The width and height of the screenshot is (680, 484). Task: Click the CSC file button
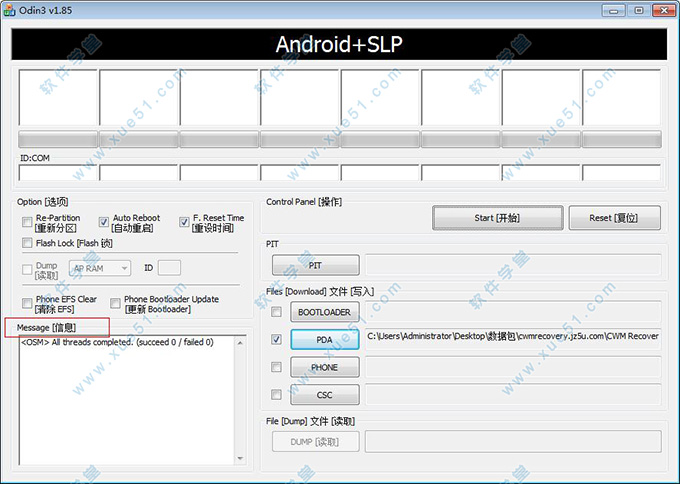click(x=324, y=395)
